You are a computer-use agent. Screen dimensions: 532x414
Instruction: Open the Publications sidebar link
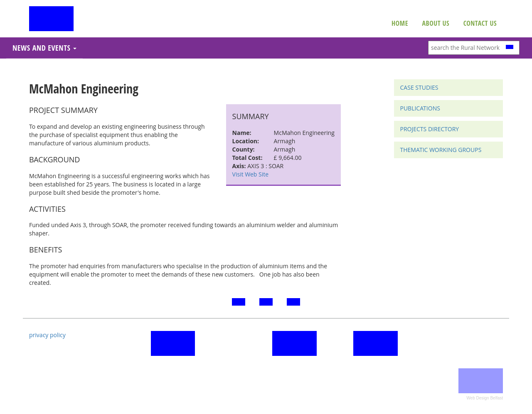(x=420, y=108)
